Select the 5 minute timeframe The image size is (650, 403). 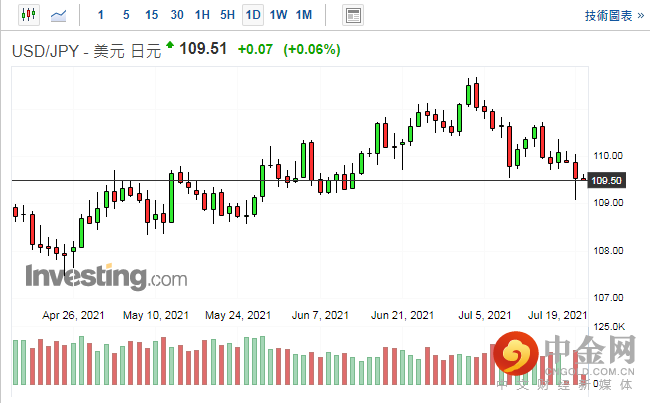pos(125,15)
